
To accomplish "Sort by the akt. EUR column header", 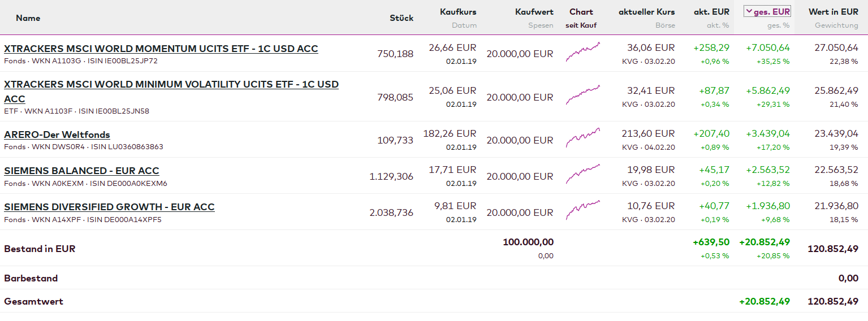I will point(711,11).
